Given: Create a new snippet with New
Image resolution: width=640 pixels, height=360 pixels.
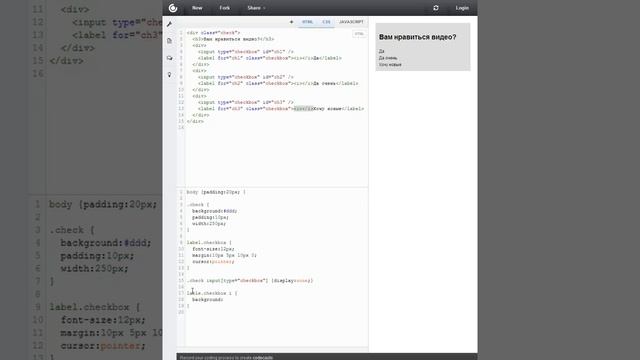Looking at the screenshot, I should tap(197, 8).
